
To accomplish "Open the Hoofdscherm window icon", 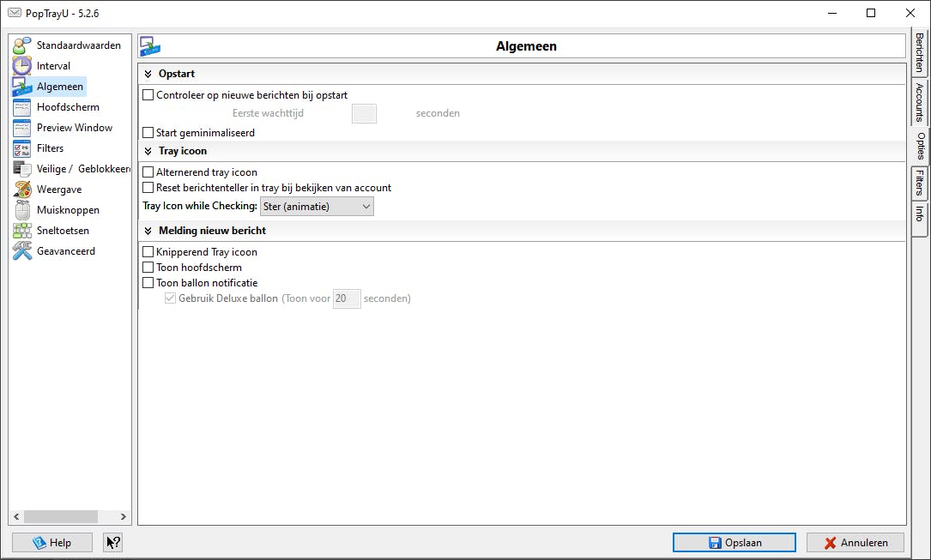I will (x=22, y=107).
